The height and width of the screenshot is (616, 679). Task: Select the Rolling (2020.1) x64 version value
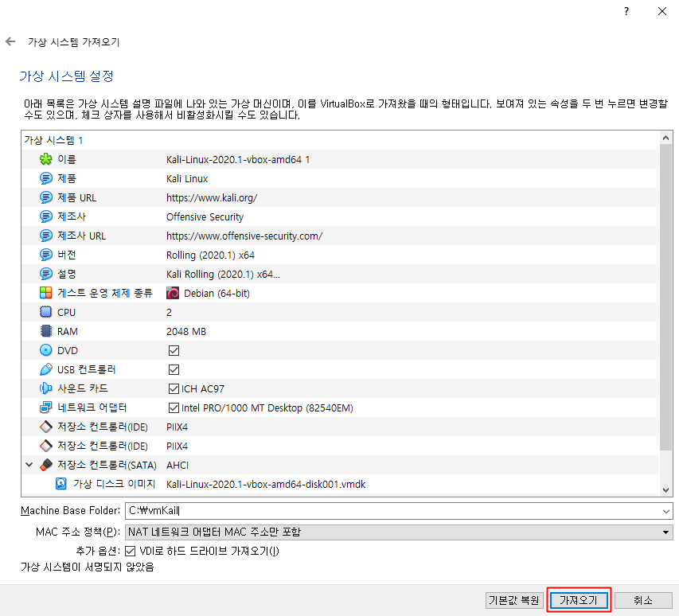point(210,255)
